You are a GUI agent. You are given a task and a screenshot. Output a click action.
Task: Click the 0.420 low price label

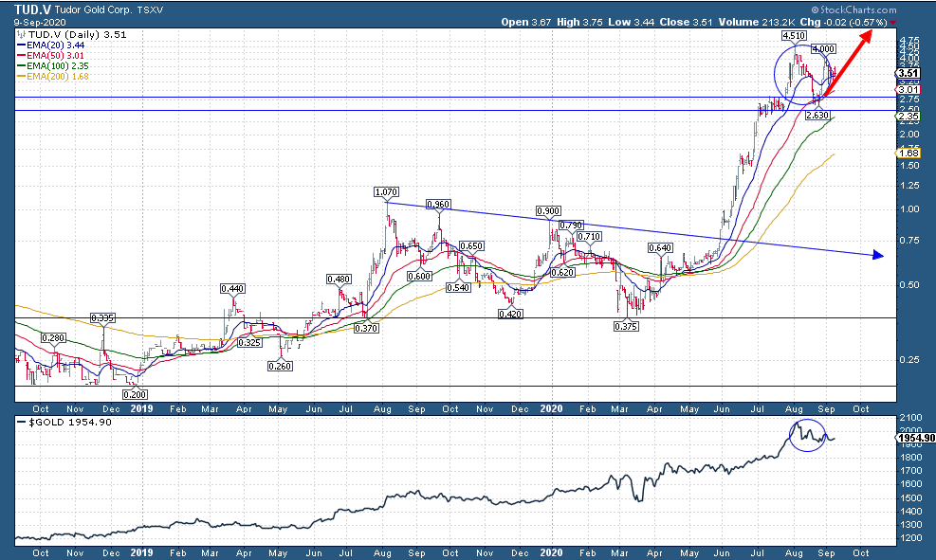[x=511, y=314]
